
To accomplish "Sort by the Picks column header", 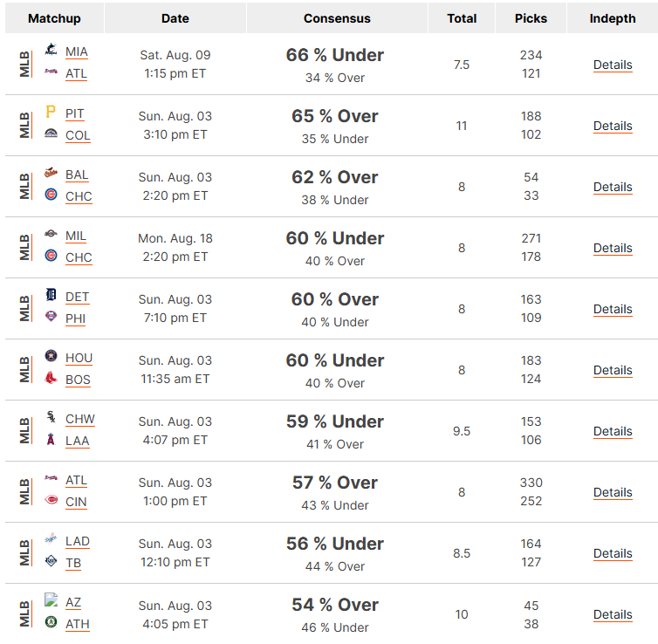I will click(x=531, y=18).
